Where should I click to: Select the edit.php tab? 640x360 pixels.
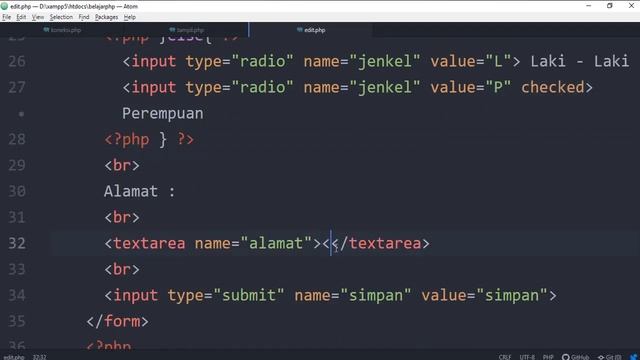pos(311,30)
